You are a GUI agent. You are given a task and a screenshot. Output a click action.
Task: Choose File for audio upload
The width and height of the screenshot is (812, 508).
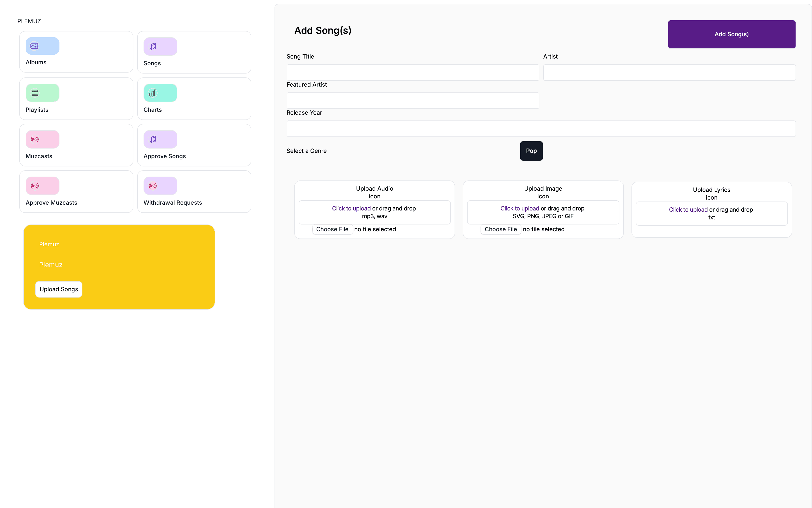point(332,229)
